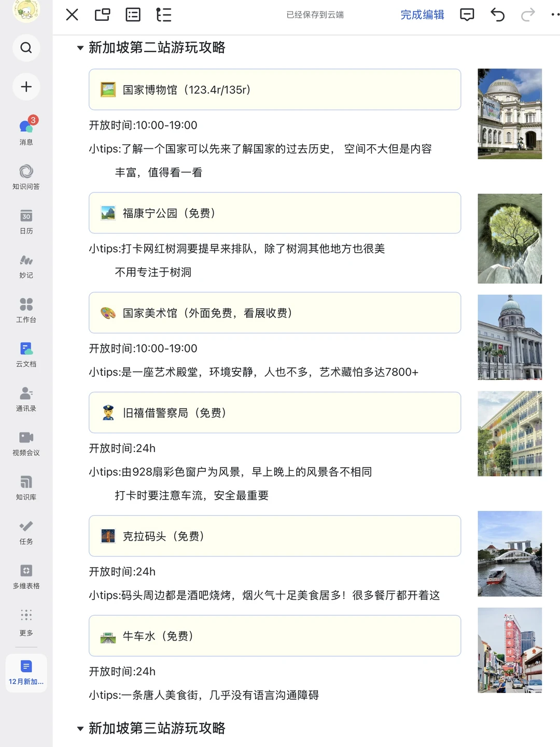Open 知识库 wiki in the sidebar
560x747 pixels.
(x=26, y=488)
